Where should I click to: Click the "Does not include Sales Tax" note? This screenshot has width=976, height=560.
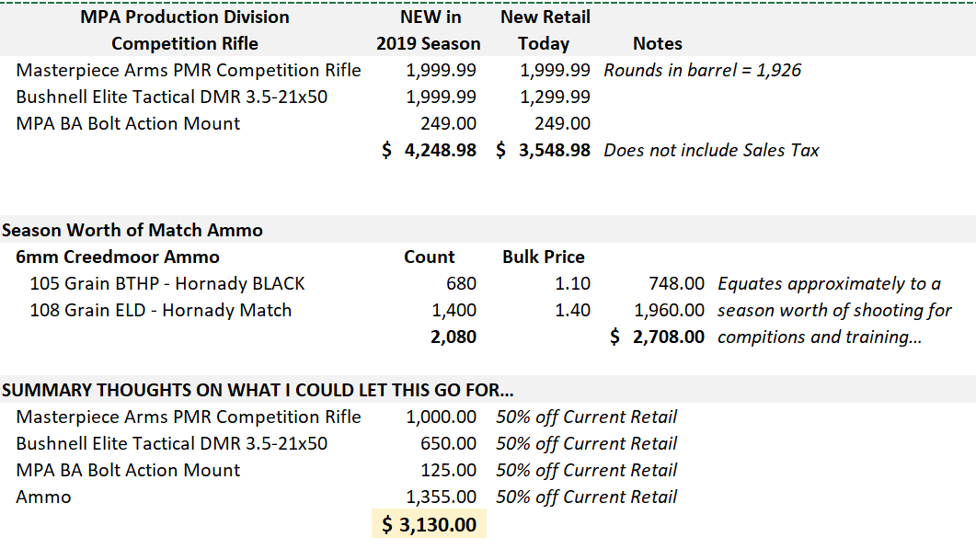pyautogui.click(x=711, y=151)
